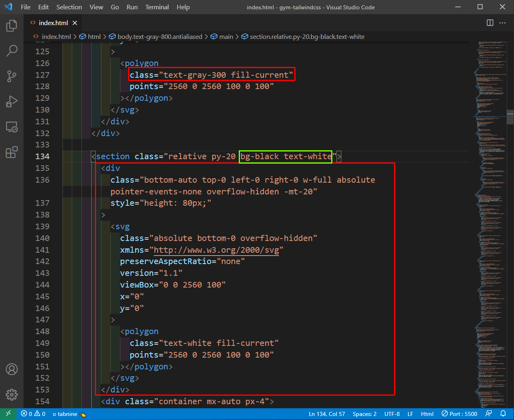Click the remote window indicator in status bar
Screen dimensions: 514x420
(8, 414)
